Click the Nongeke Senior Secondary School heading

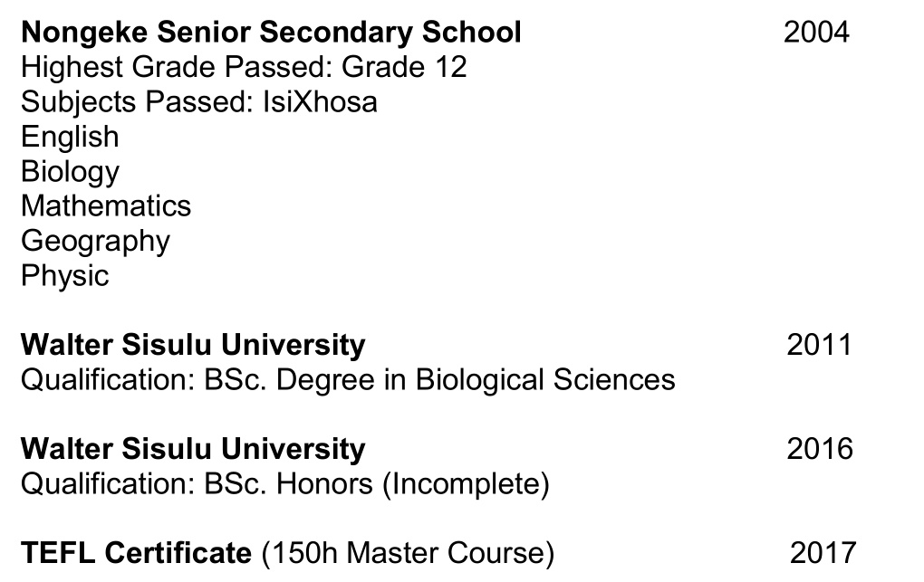click(271, 33)
